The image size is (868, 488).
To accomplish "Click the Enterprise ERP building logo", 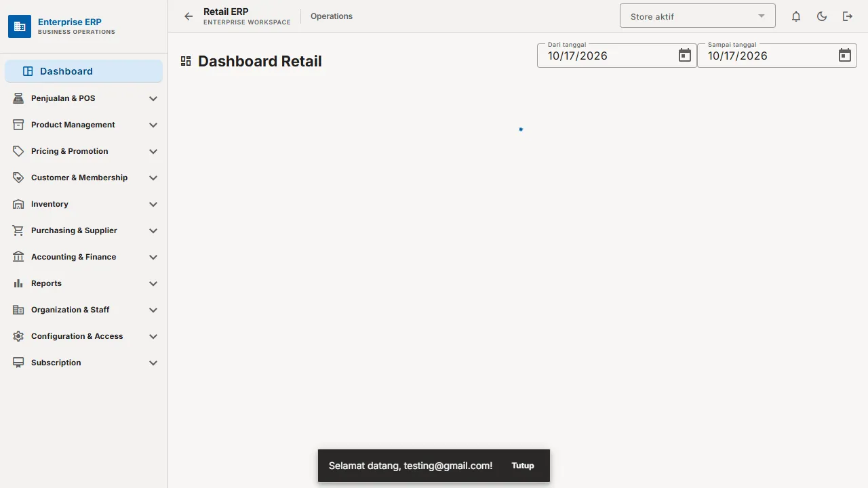I will tap(20, 26).
